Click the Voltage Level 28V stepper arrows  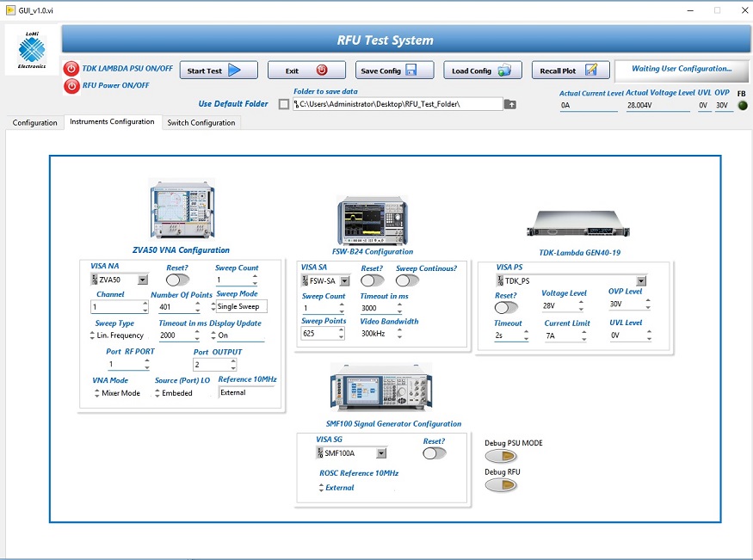[x=581, y=305]
